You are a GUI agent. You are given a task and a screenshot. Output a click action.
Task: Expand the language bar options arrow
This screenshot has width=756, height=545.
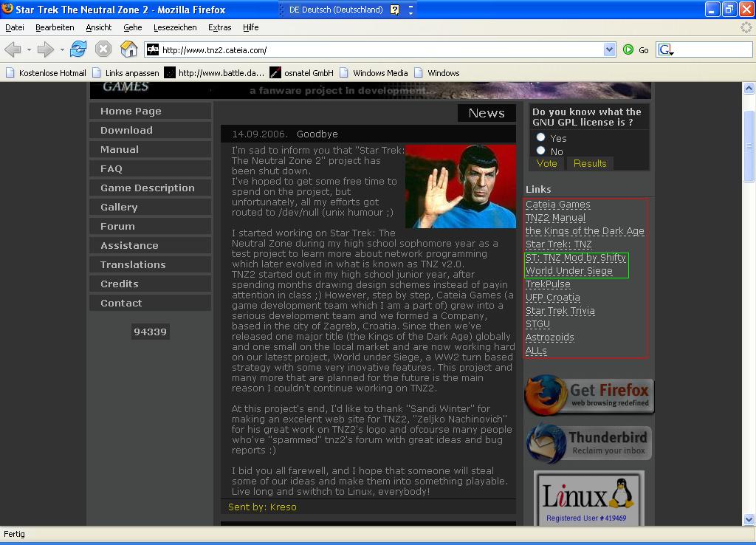pos(411,10)
